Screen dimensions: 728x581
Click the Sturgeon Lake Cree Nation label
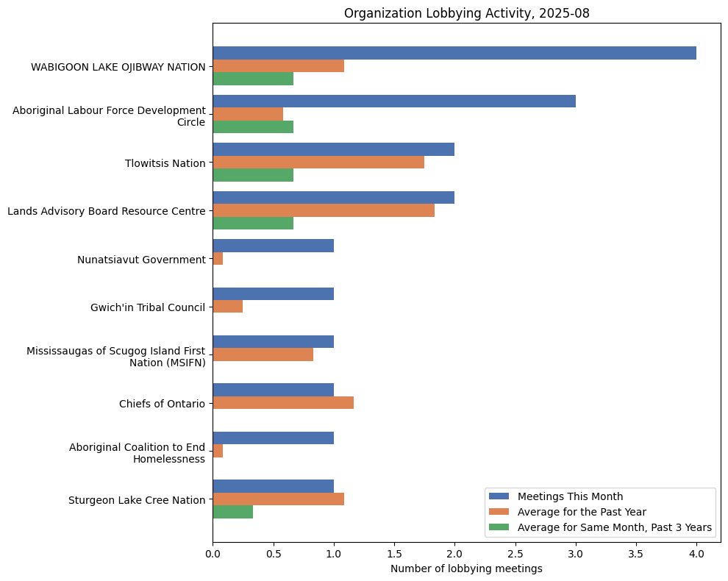click(136, 500)
